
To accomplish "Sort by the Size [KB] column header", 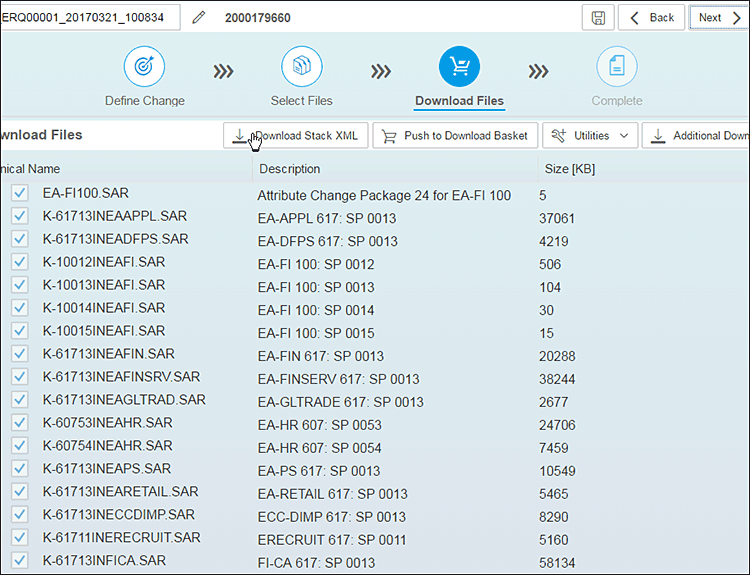I will point(569,169).
